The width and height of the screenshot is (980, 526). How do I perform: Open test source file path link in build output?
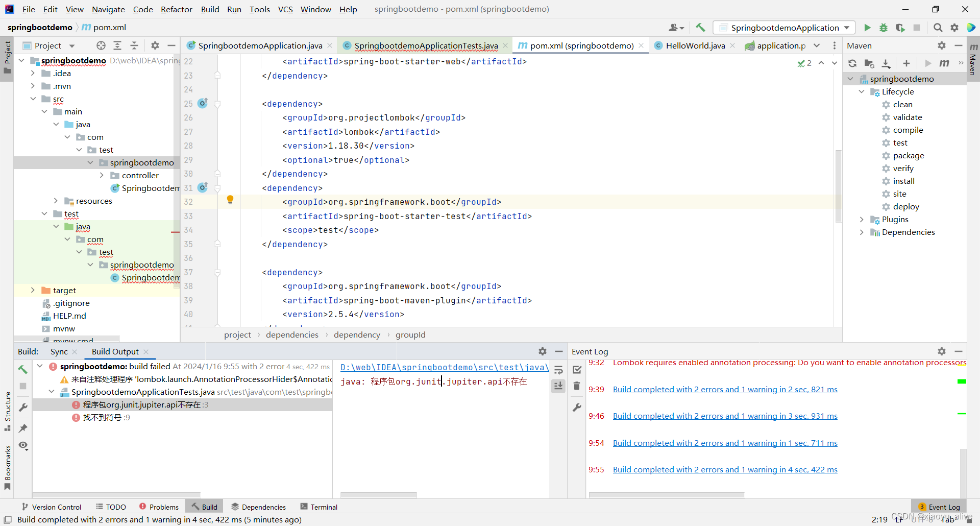click(445, 367)
